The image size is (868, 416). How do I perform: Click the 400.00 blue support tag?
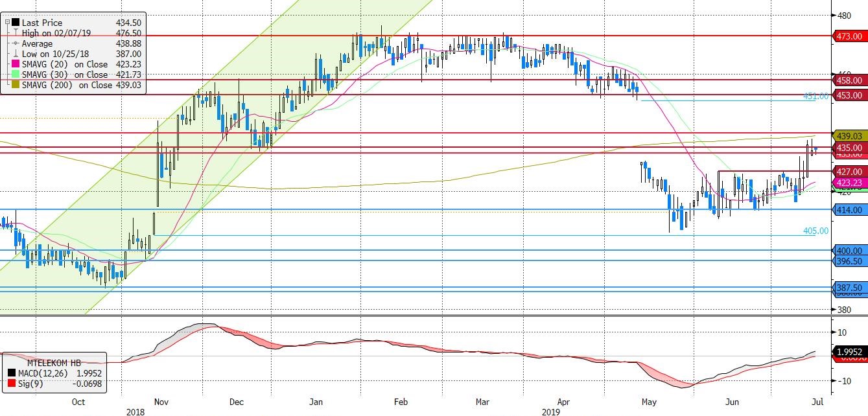pyautogui.click(x=850, y=251)
